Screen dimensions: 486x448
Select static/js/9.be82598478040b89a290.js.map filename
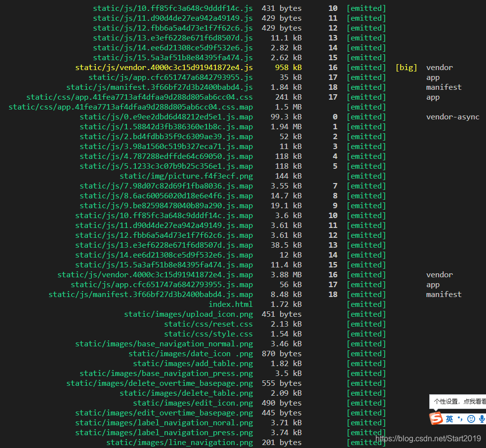coord(166,206)
